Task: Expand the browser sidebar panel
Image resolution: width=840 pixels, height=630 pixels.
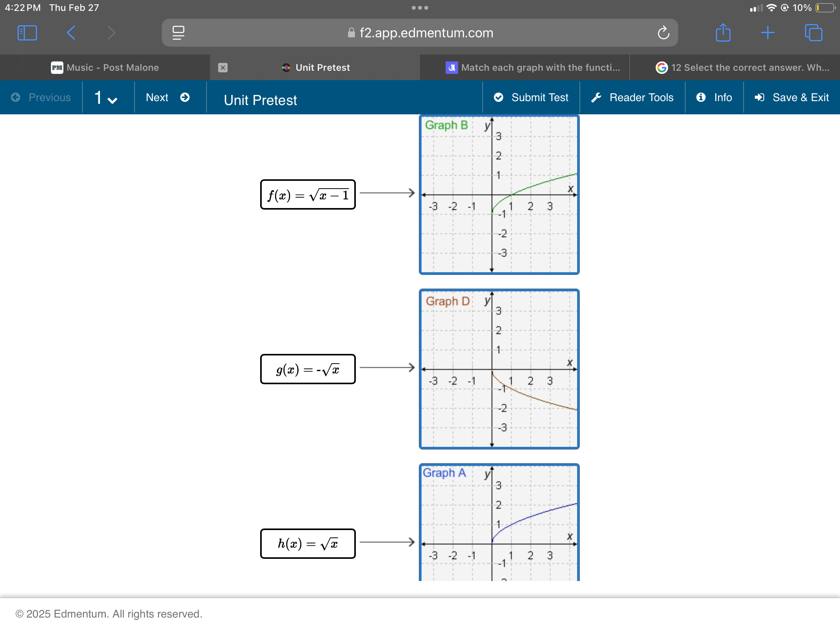Action: (x=27, y=32)
